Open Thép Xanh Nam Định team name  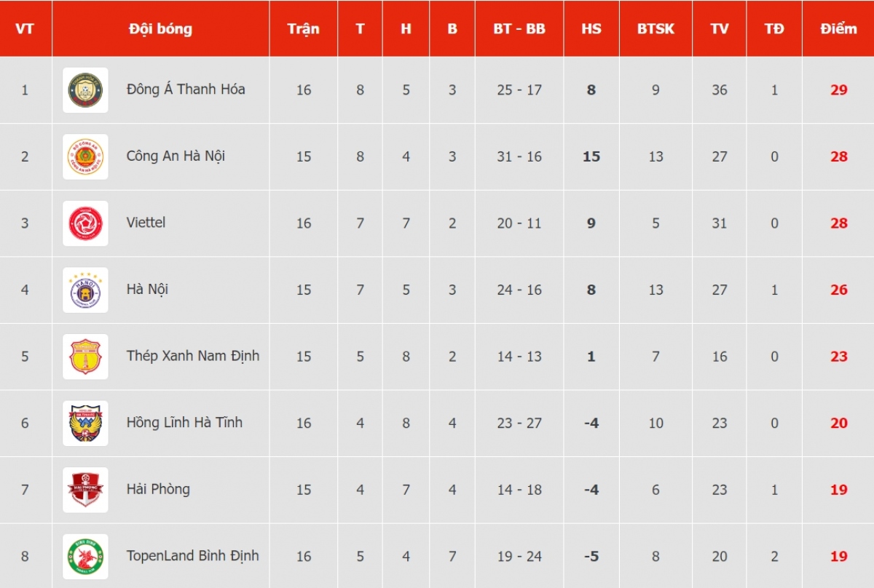(x=193, y=356)
